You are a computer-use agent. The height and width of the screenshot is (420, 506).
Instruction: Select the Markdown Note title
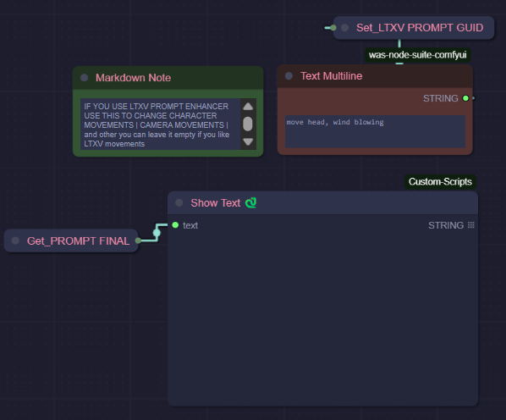(x=134, y=78)
